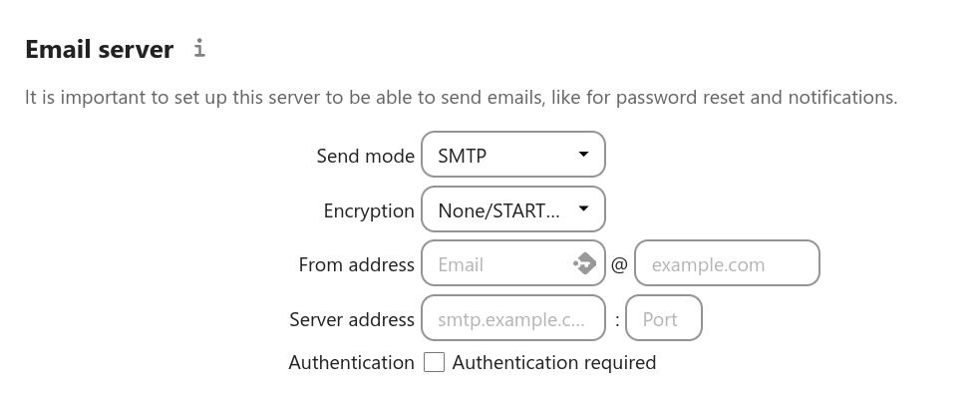Focus the From address Email field
Viewport: 980px width, 408px height.
coord(513,263)
